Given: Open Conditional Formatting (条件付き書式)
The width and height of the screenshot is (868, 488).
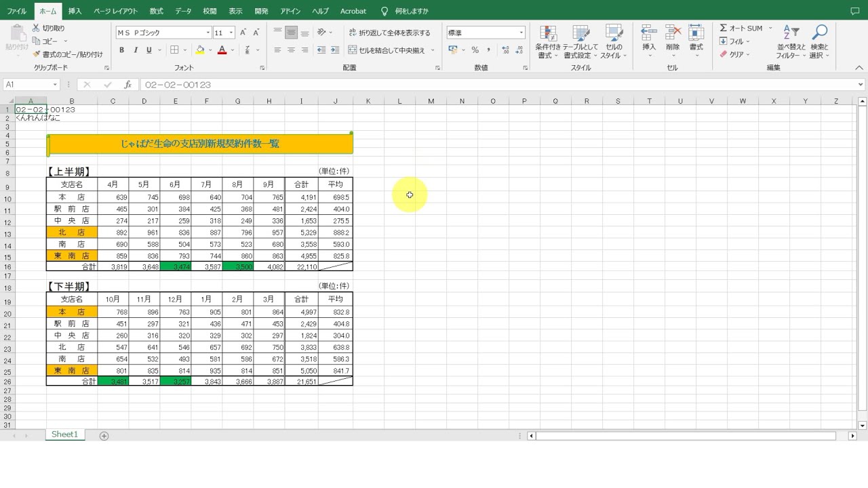Looking at the screenshot, I should [547, 42].
